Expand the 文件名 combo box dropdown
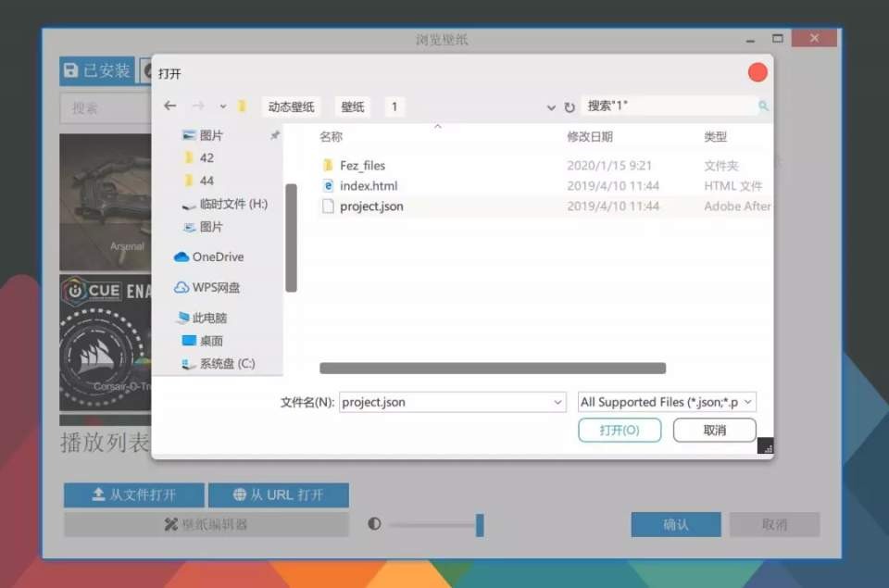This screenshot has width=889, height=588. click(x=557, y=402)
